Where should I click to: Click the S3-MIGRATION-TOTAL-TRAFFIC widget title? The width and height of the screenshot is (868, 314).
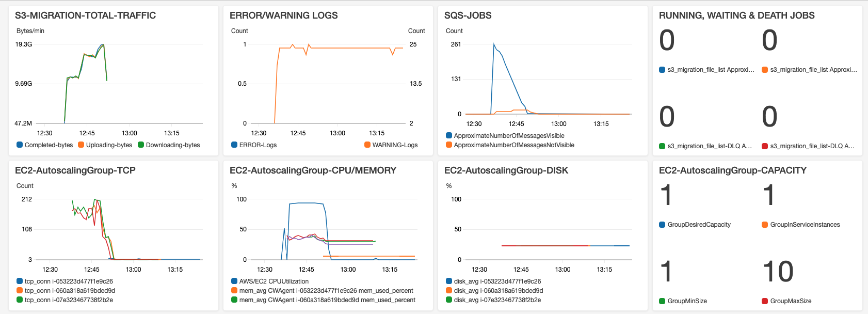click(x=85, y=15)
